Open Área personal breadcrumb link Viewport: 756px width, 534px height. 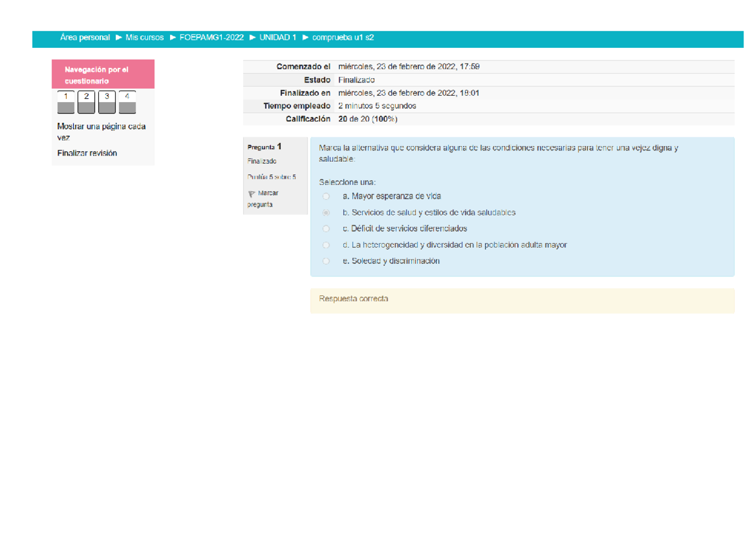tap(85, 38)
